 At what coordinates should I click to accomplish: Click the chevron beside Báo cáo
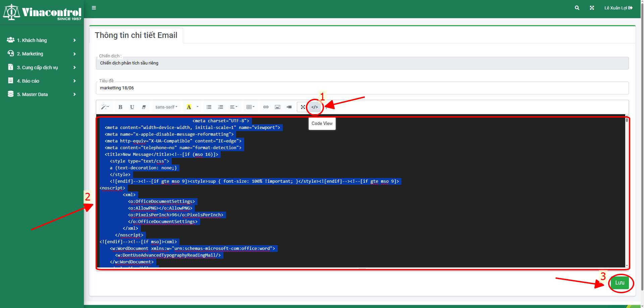click(74, 81)
